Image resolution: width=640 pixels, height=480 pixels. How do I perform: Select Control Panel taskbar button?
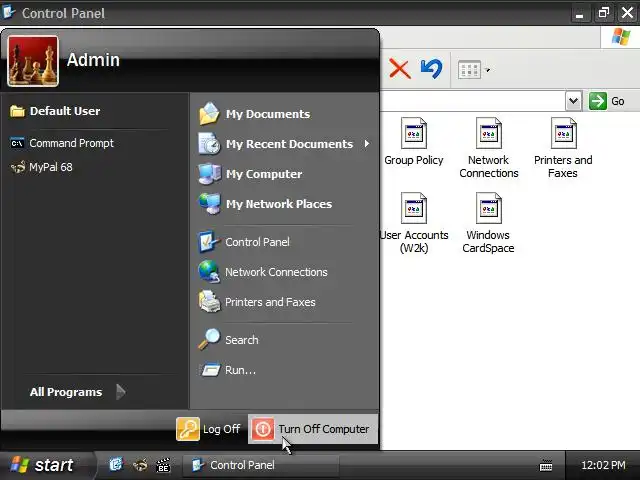260,465
